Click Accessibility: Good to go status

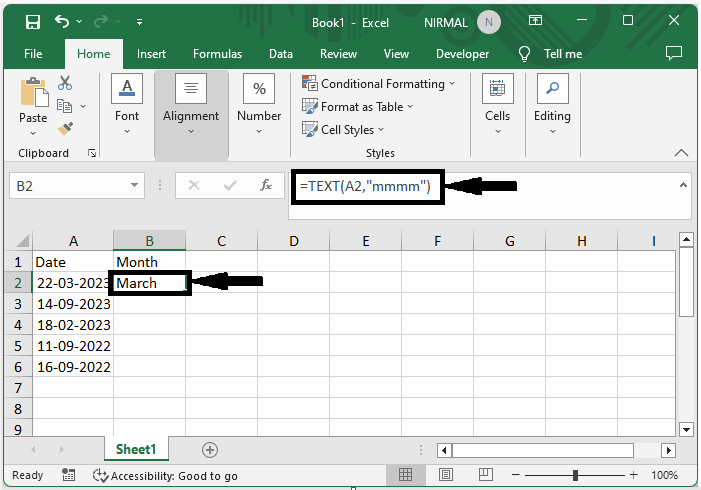165,476
